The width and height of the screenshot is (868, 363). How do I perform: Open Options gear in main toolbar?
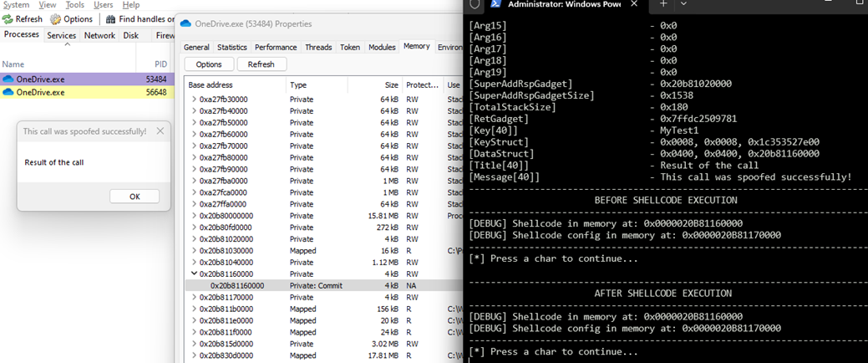pos(56,19)
